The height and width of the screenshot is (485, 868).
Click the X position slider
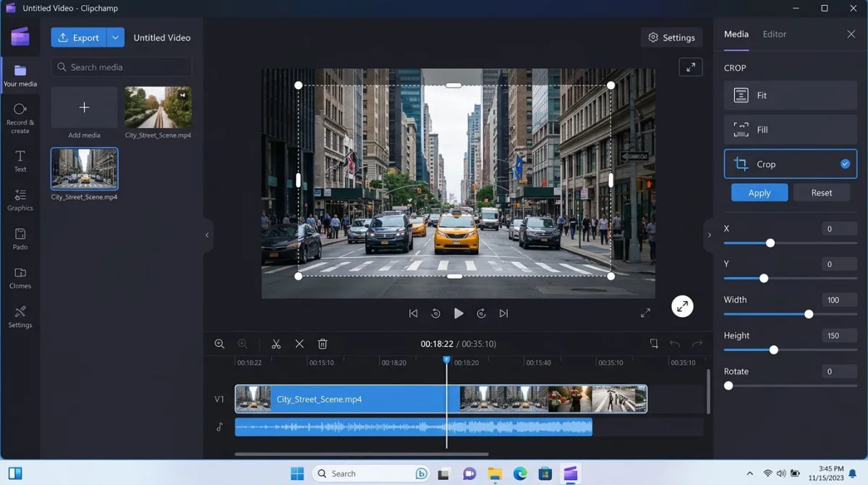791,243
